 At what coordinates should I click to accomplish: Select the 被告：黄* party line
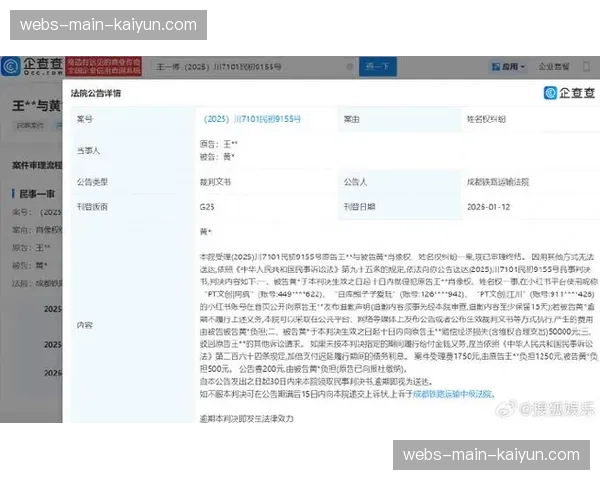tap(217, 157)
